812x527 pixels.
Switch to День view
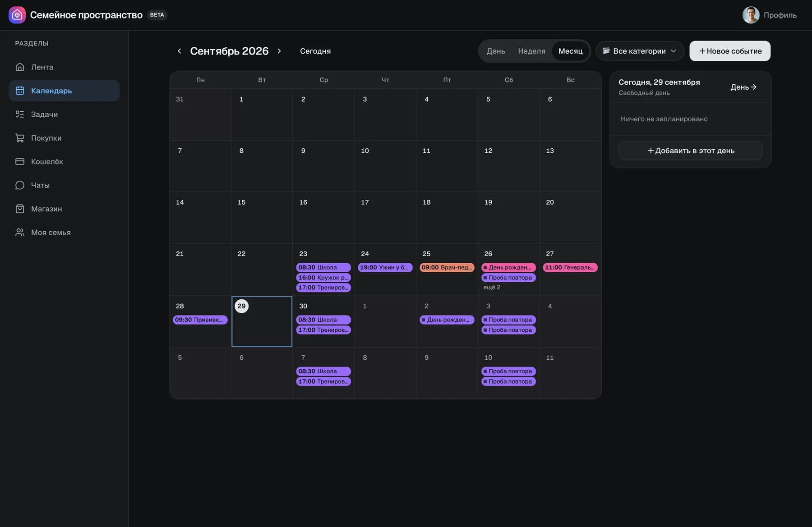point(495,51)
